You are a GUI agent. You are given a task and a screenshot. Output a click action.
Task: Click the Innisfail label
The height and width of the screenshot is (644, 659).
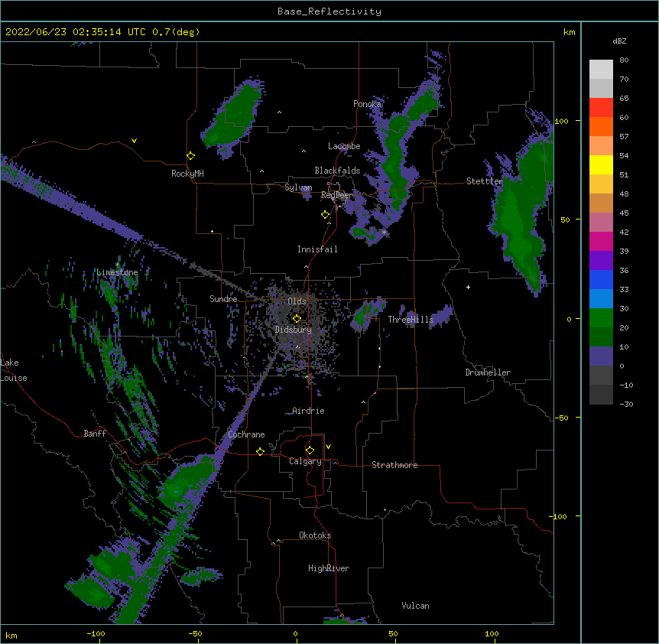point(317,249)
